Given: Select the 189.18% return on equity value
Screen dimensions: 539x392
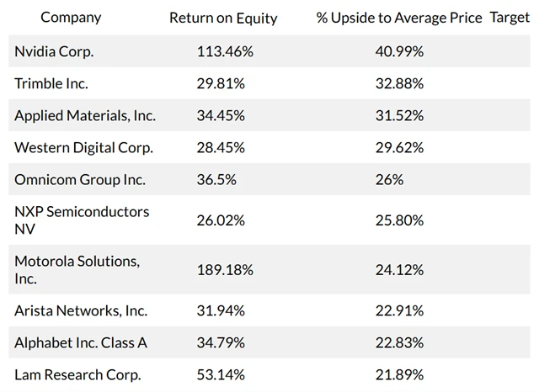Looking at the screenshot, I should click(x=224, y=270).
